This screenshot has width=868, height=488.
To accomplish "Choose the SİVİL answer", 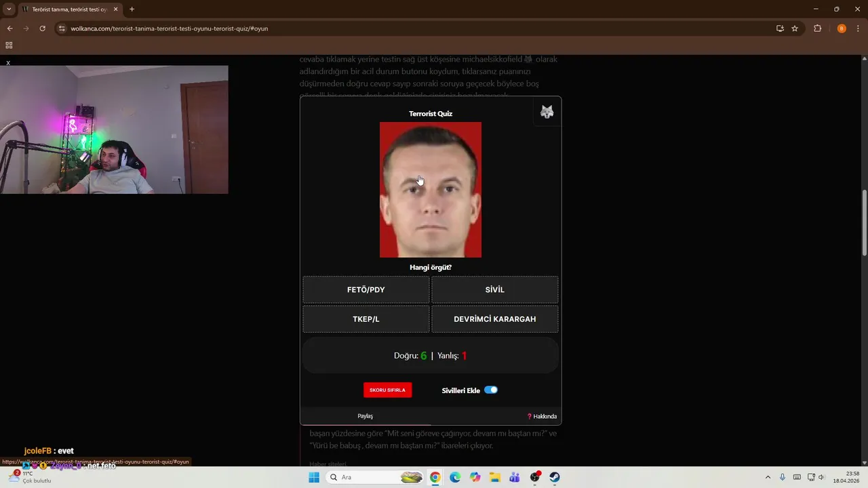I will (x=495, y=289).
